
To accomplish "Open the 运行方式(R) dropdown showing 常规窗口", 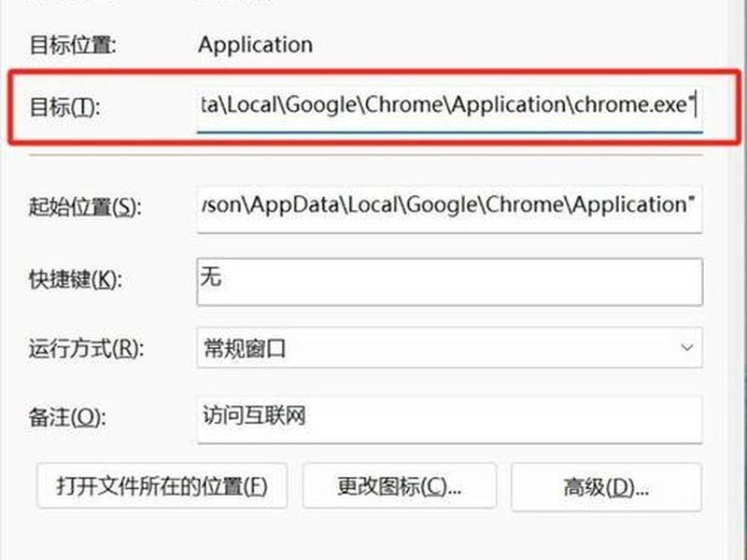I will (x=449, y=347).
